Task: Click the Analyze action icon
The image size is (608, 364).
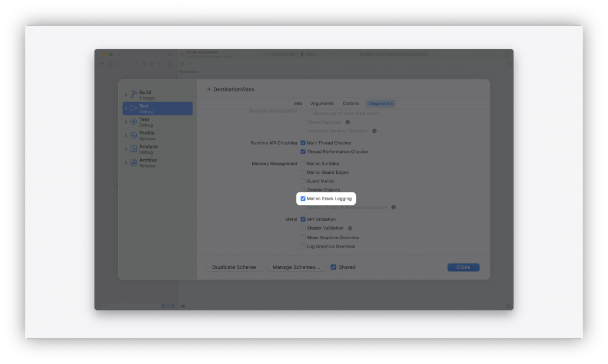Action: (x=133, y=149)
